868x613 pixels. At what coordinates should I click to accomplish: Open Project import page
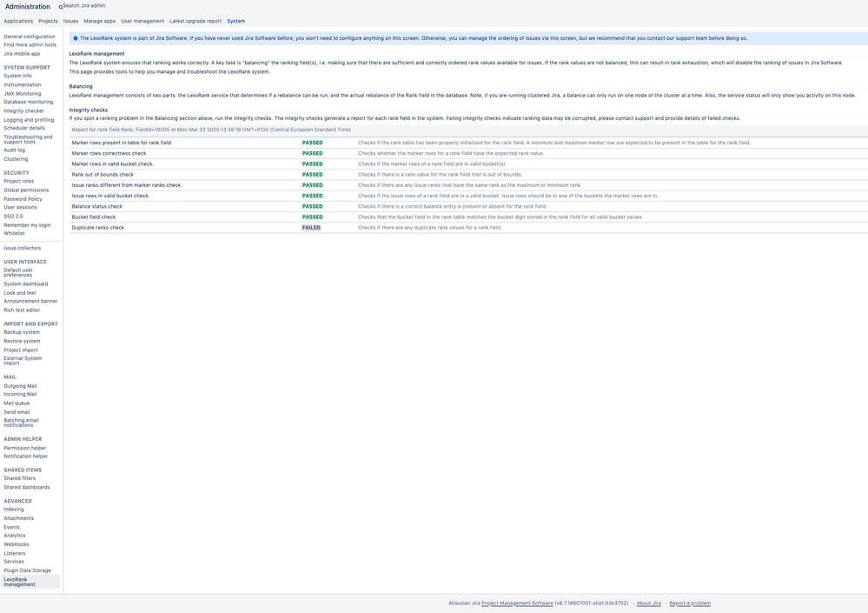click(21, 350)
